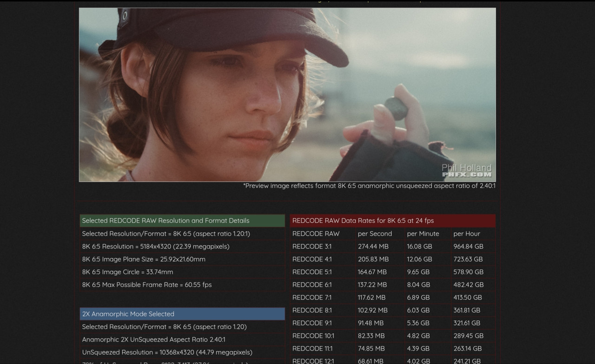Click the 274.44 MB per-second value
The width and height of the screenshot is (595, 364).
click(x=373, y=246)
